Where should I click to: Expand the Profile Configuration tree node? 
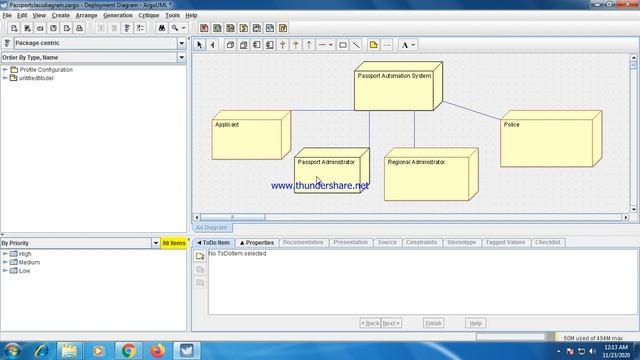pos(5,70)
